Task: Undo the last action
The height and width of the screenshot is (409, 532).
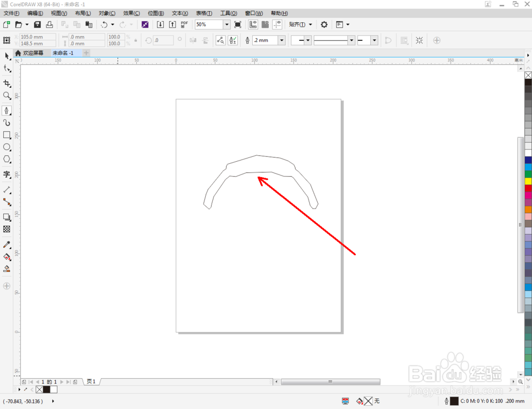Action: (104, 24)
